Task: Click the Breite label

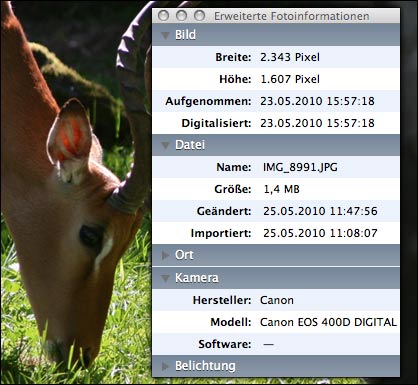Action: point(233,57)
